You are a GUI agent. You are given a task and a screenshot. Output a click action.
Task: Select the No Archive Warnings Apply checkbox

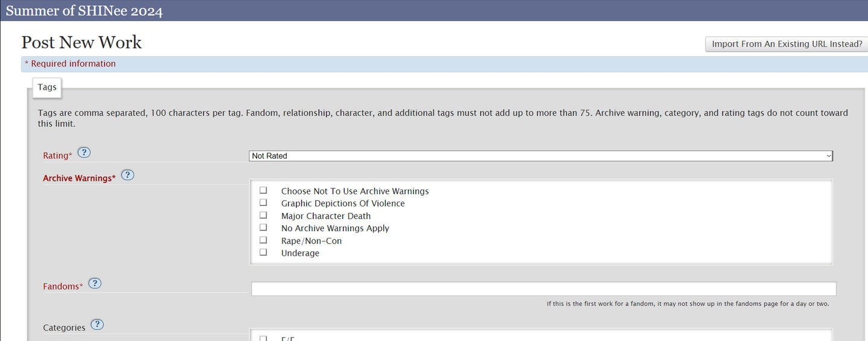[263, 228]
